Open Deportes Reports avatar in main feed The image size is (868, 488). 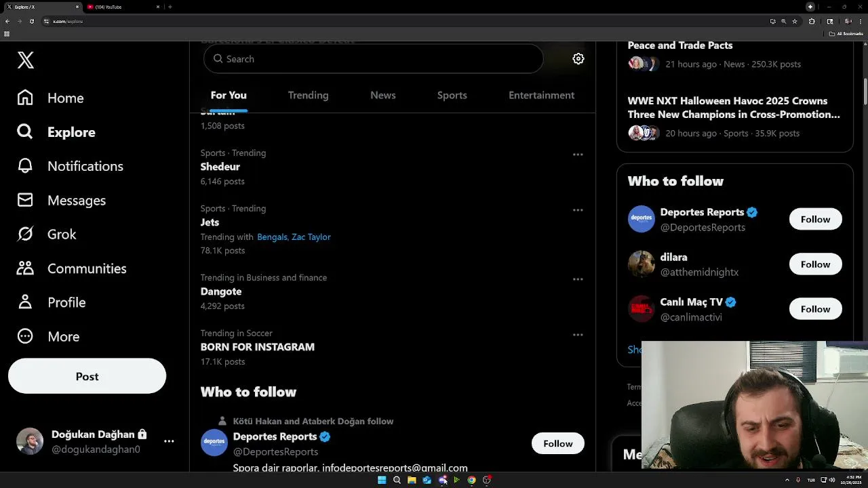pyautogui.click(x=214, y=443)
